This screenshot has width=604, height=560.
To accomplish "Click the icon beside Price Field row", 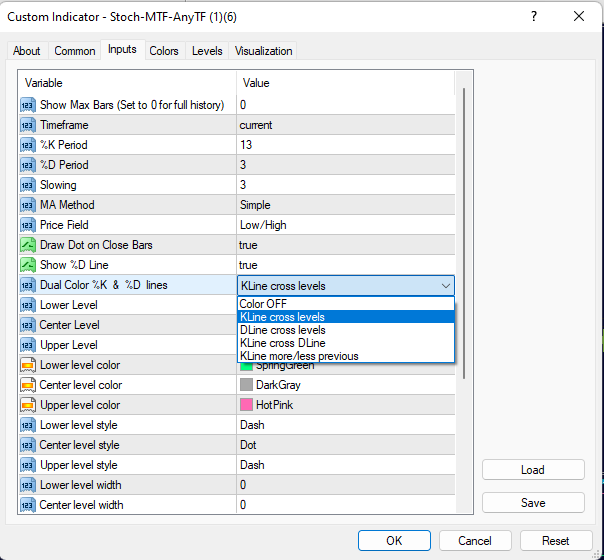I will click(28, 225).
